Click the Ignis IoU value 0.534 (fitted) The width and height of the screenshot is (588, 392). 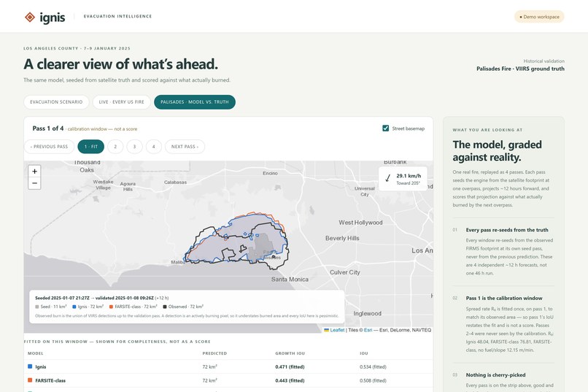tap(373, 367)
